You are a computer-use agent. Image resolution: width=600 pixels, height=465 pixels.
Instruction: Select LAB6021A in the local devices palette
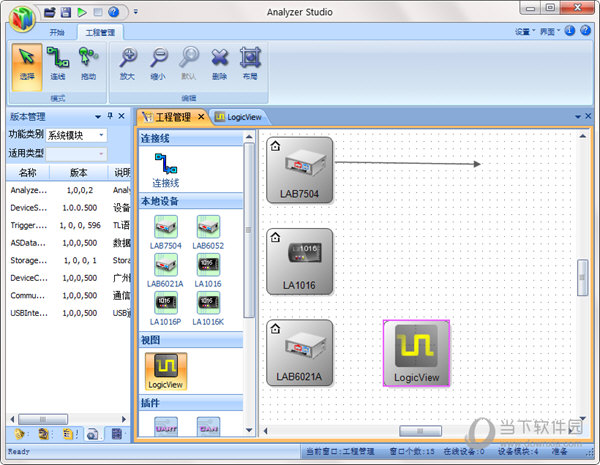166,271
